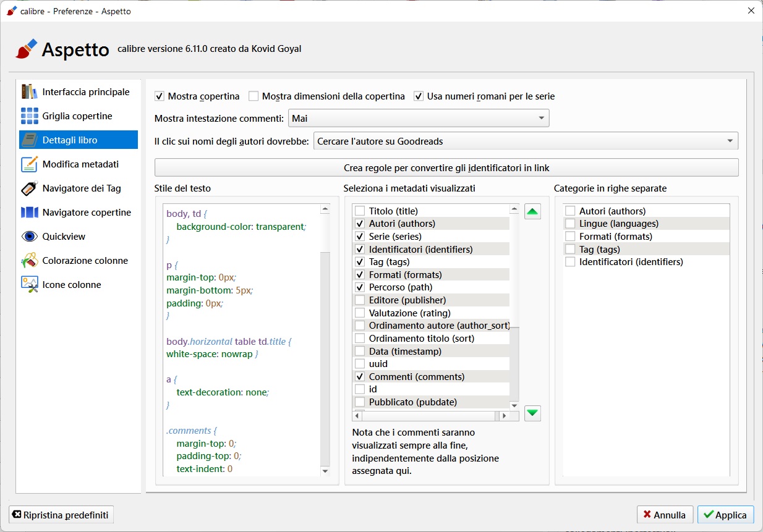
Task: Enable Mostra dimensioni della copertina
Action: (254, 96)
